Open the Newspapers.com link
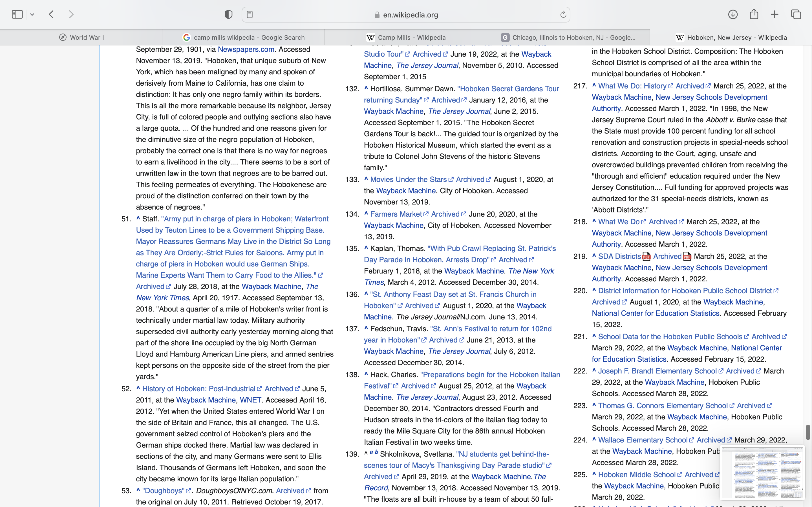The height and width of the screenshot is (507, 812). pos(246,50)
